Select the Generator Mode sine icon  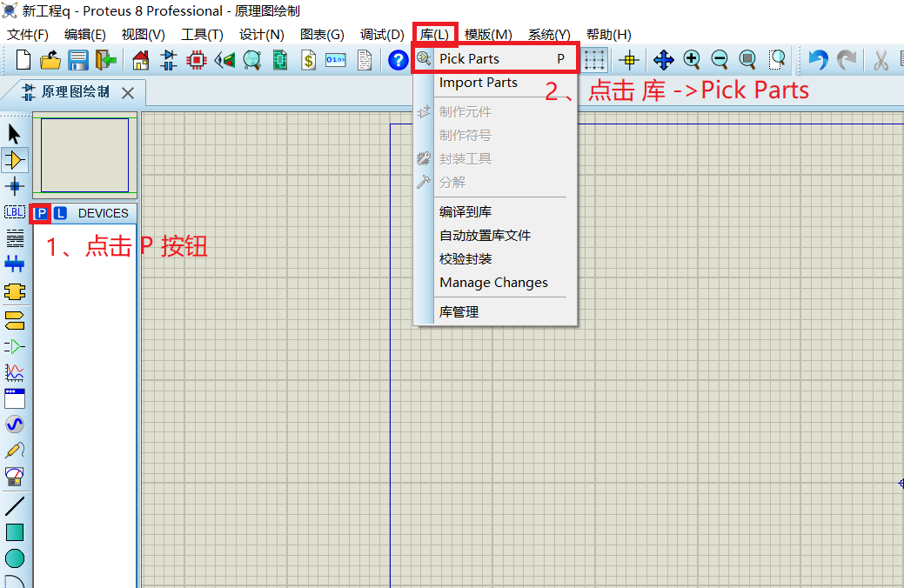(x=15, y=424)
